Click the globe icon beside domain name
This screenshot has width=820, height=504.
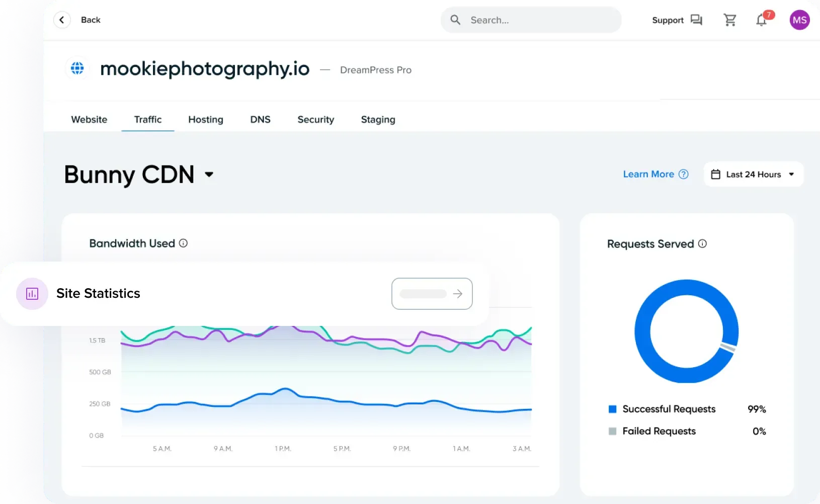click(x=77, y=68)
